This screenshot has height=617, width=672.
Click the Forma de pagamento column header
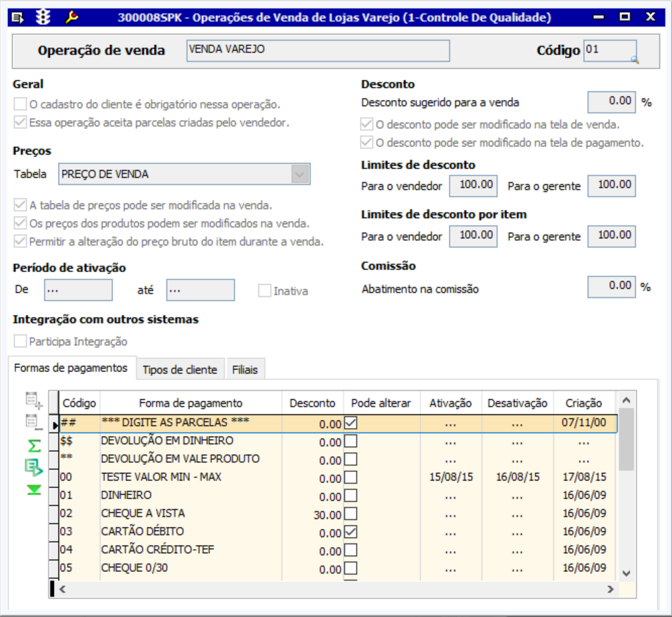point(191,403)
